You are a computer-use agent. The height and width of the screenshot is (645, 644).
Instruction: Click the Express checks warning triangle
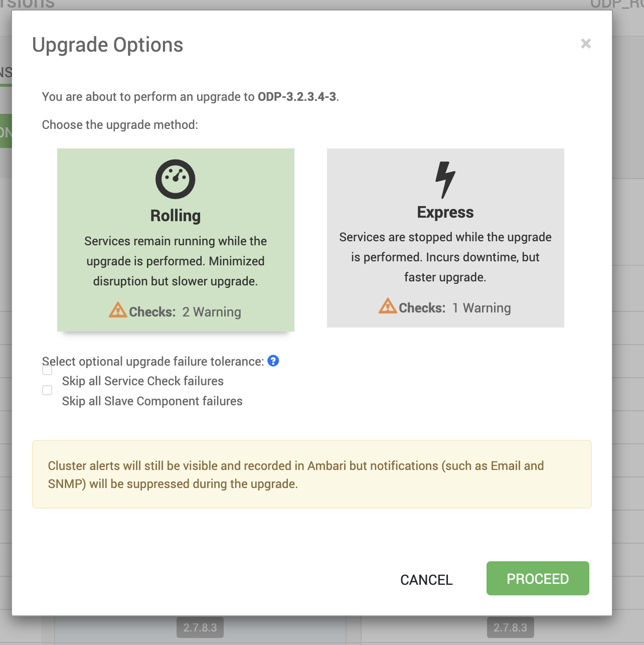click(x=388, y=306)
